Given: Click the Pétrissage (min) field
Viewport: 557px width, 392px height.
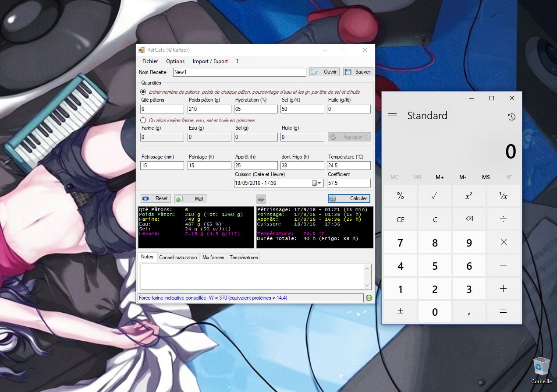Looking at the screenshot, I should [x=162, y=166].
